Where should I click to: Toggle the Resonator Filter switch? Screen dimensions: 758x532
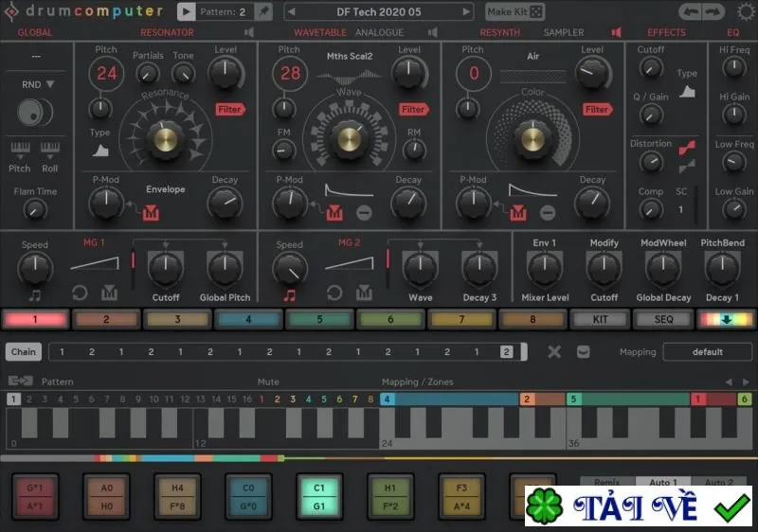coord(230,109)
